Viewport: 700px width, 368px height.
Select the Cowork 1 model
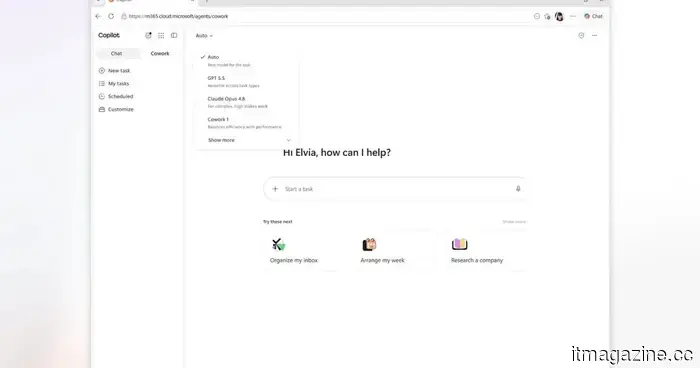pyautogui.click(x=247, y=123)
